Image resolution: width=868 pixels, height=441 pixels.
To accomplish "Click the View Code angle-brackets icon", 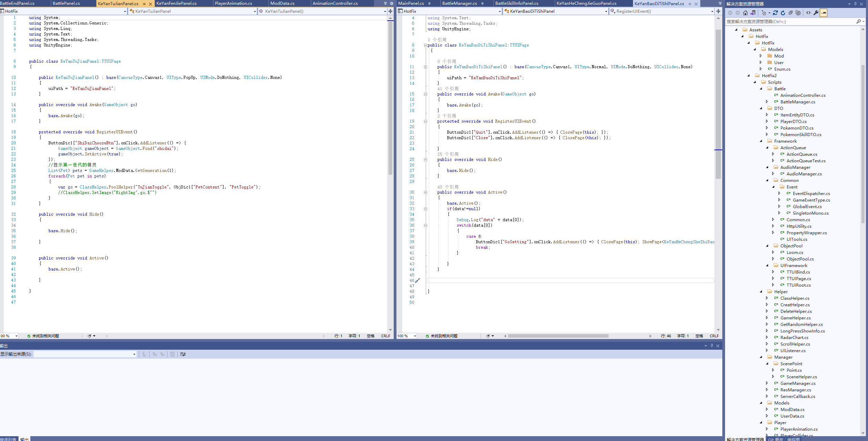I will click(808, 13).
